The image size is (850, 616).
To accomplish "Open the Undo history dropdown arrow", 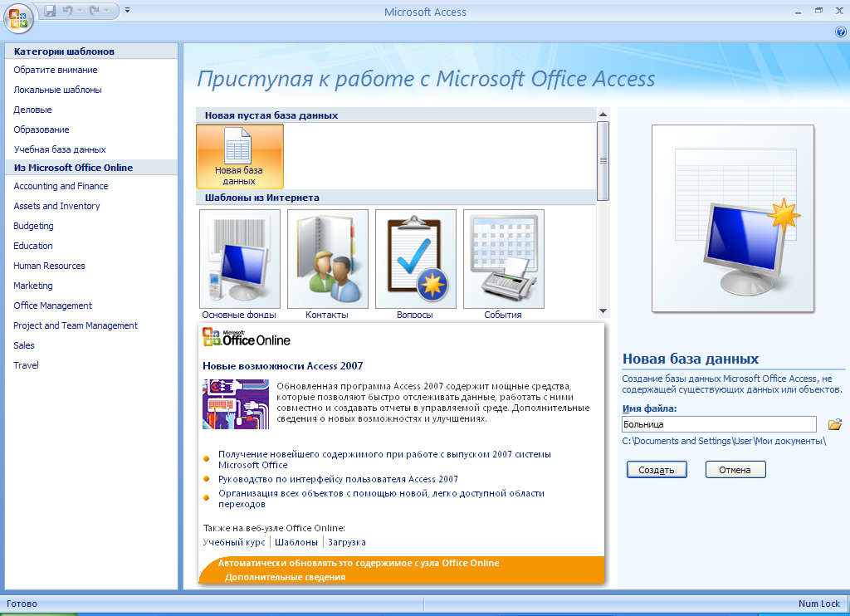I will 80,10.
